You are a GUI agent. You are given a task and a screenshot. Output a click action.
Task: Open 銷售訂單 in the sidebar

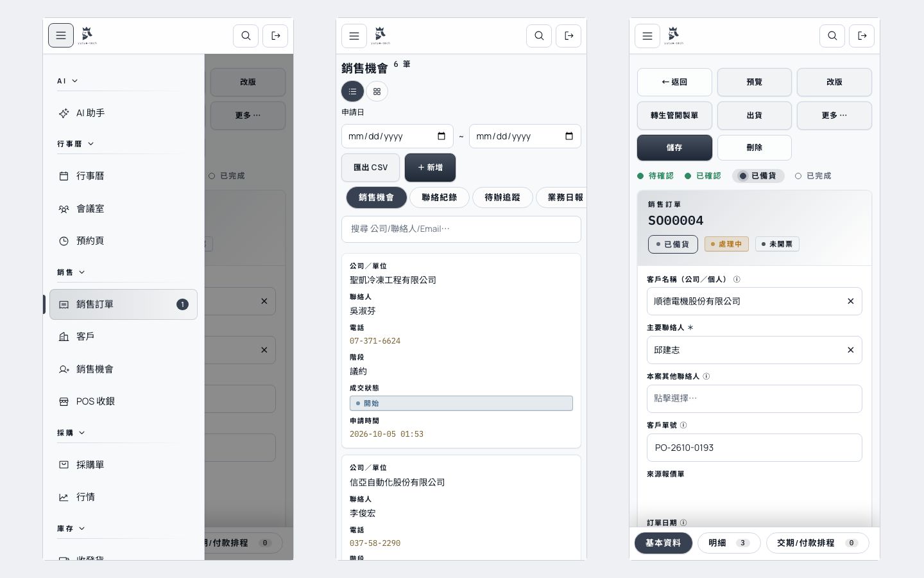[123, 304]
